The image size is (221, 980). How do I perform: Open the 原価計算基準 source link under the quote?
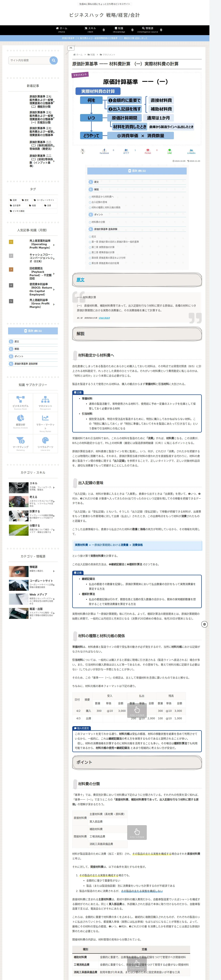[x=104, y=318]
